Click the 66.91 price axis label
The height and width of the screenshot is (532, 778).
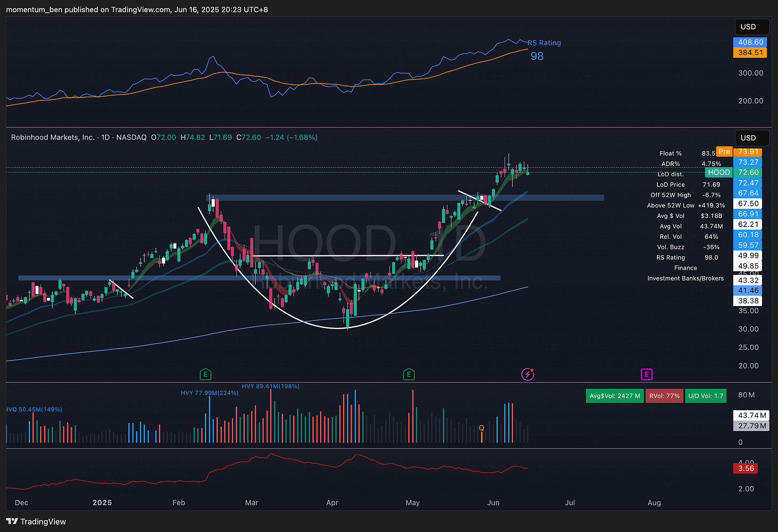point(748,214)
